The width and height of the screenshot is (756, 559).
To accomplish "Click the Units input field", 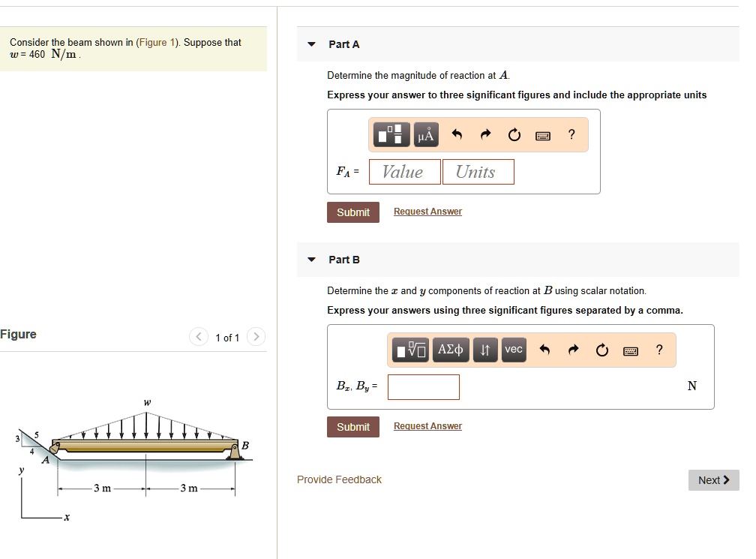I will [x=478, y=172].
